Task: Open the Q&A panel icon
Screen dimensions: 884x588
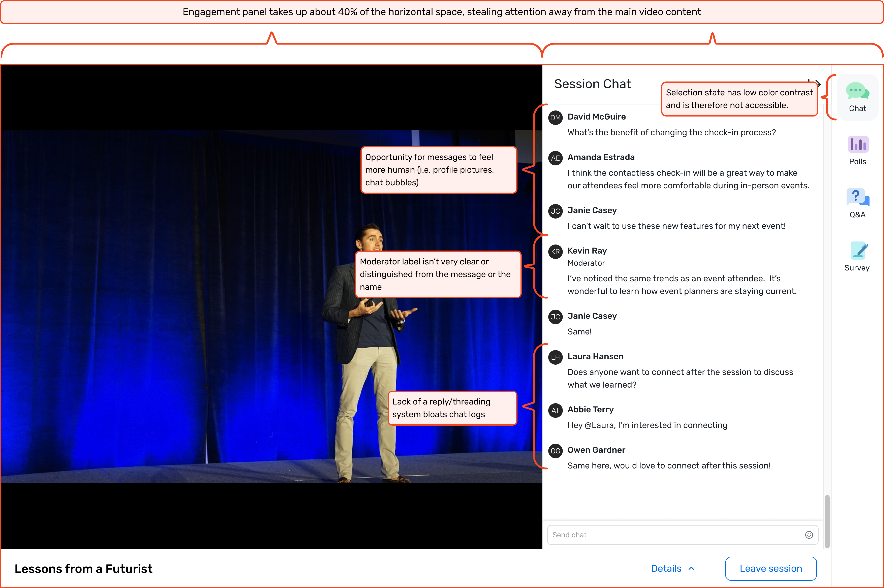Action: point(857,197)
